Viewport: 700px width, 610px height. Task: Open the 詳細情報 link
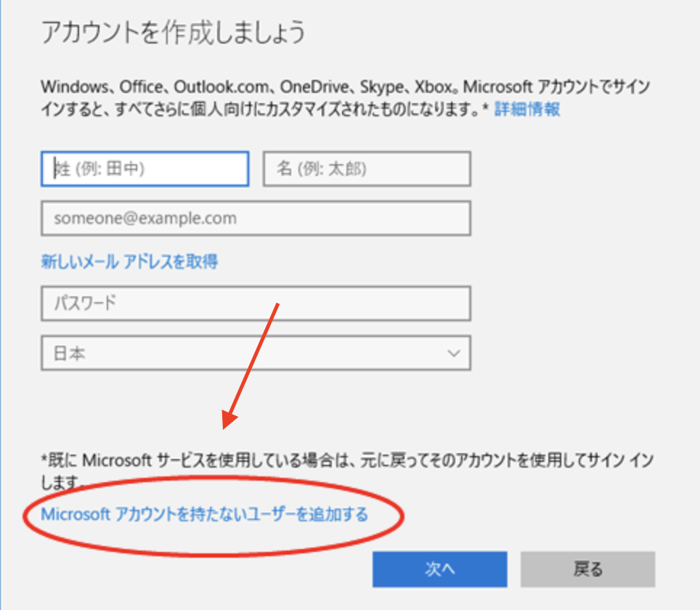(525, 109)
